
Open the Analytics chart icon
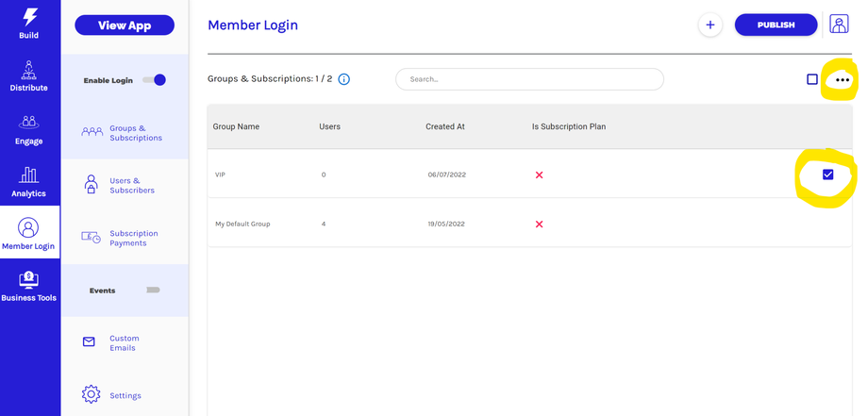(x=29, y=176)
